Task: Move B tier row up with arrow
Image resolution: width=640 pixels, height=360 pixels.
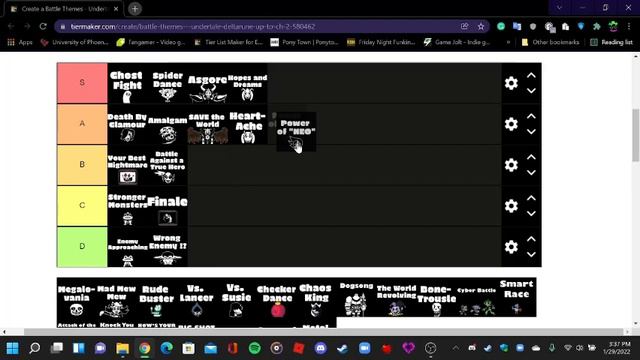Action: coord(531,157)
